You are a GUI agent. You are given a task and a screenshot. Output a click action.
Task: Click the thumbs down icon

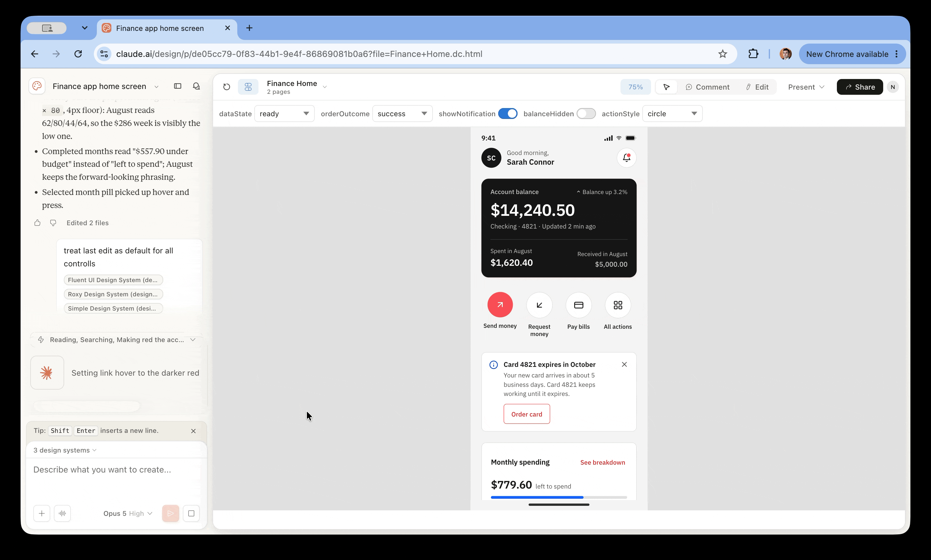[53, 223]
